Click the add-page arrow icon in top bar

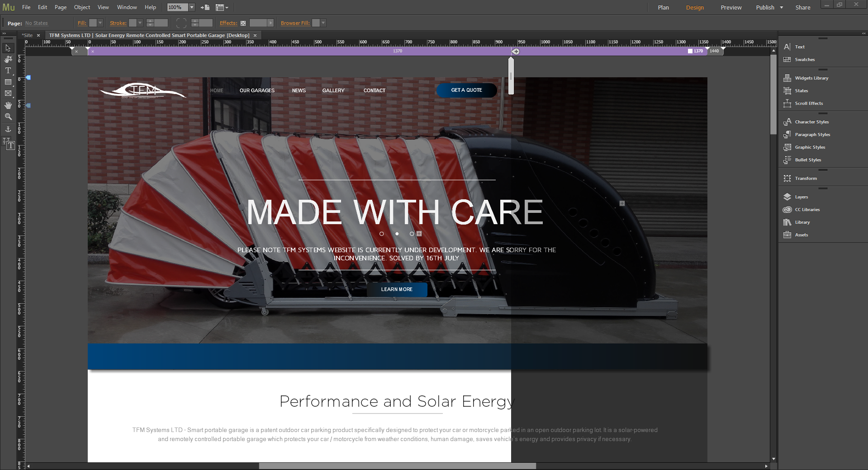point(205,7)
